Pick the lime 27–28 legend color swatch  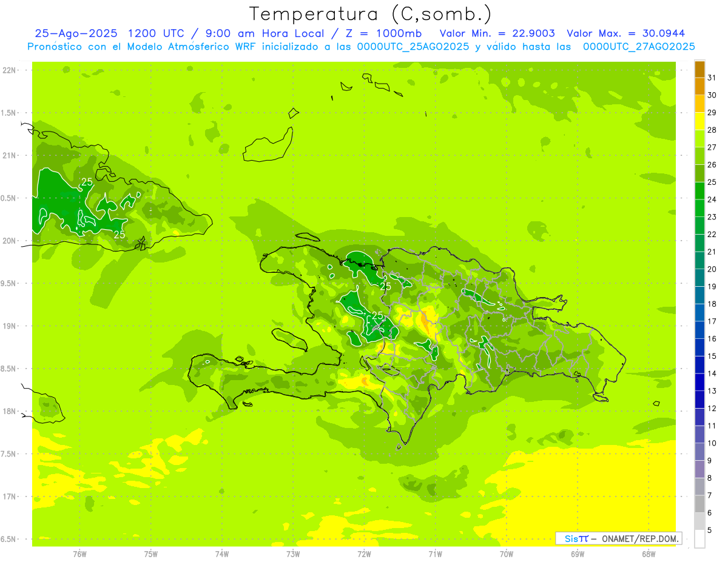tap(699, 139)
